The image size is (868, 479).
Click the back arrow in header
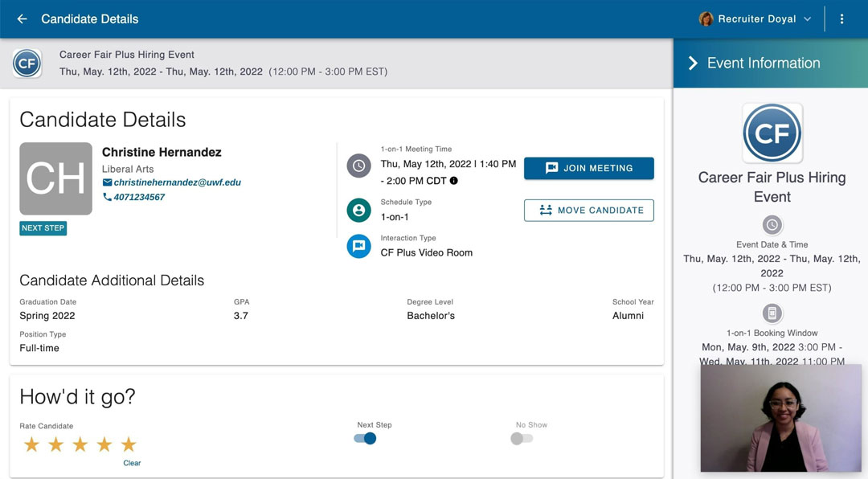pos(22,18)
